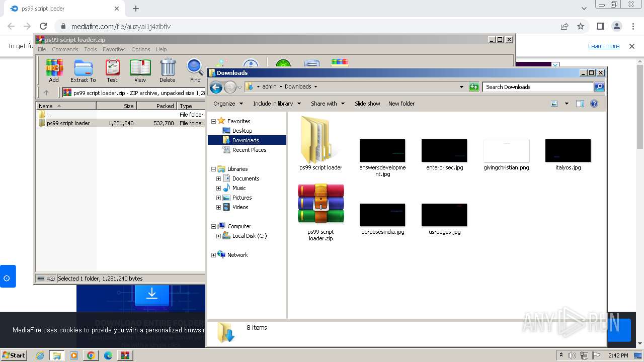Click in the Search Downloads field

click(x=538, y=87)
